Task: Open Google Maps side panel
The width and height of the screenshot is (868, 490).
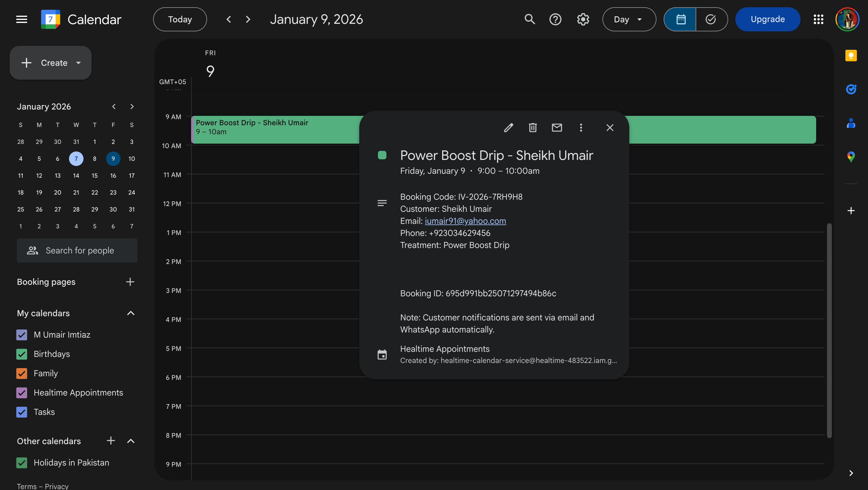Action: 851,157
